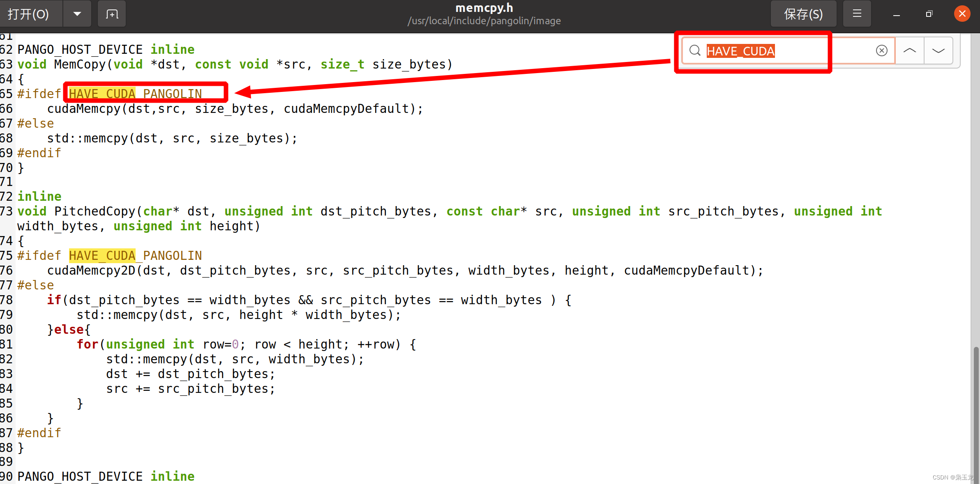
Task: Click the #else directive on line 67
Action: [x=35, y=123]
